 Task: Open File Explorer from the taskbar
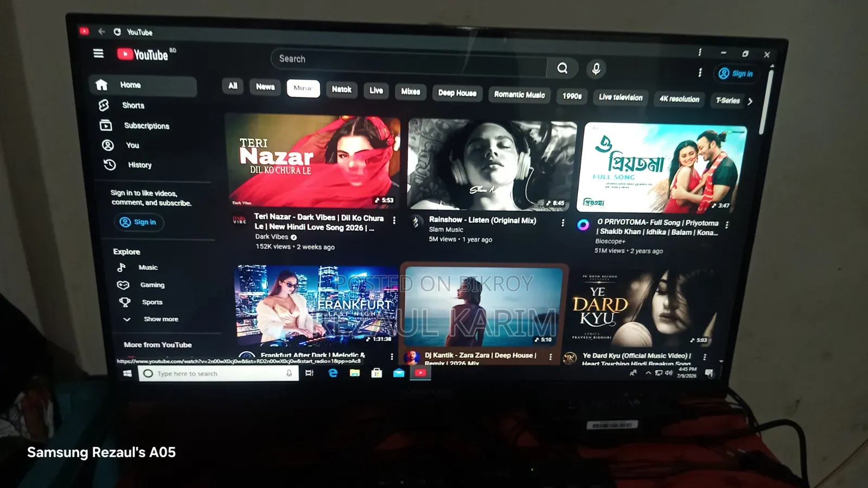[x=355, y=373]
